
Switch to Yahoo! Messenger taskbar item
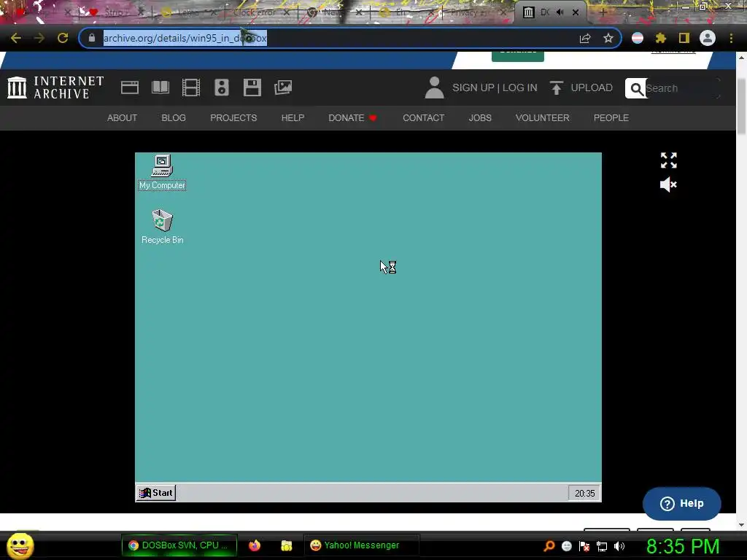(361, 545)
